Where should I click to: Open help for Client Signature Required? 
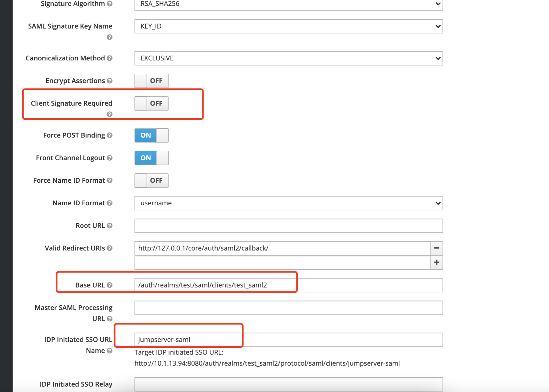(x=110, y=114)
